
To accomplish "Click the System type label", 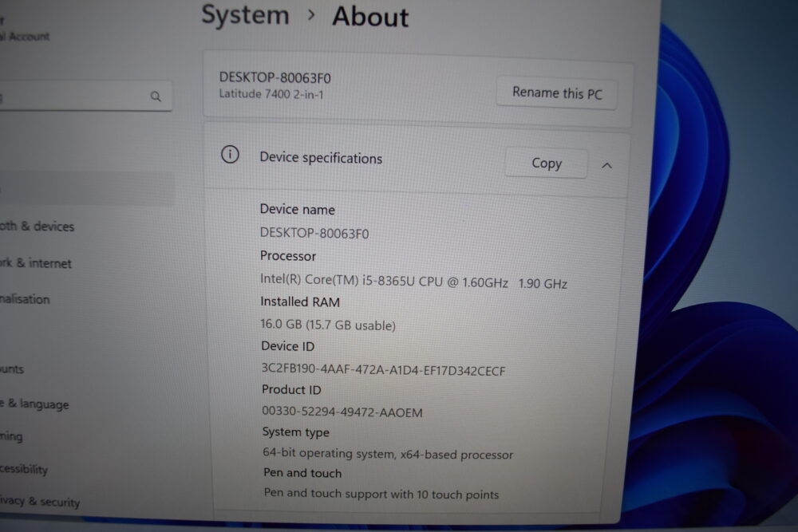I will tap(296, 432).
